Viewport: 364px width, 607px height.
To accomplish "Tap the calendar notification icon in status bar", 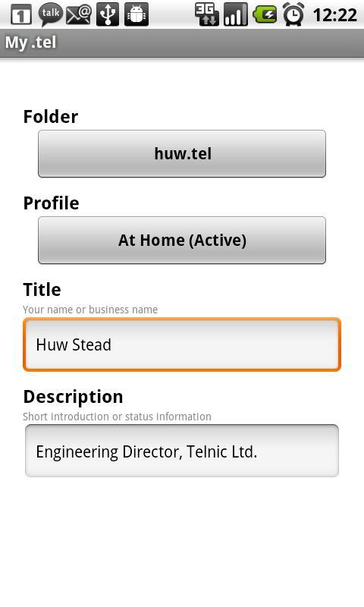I will click(21, 15).
